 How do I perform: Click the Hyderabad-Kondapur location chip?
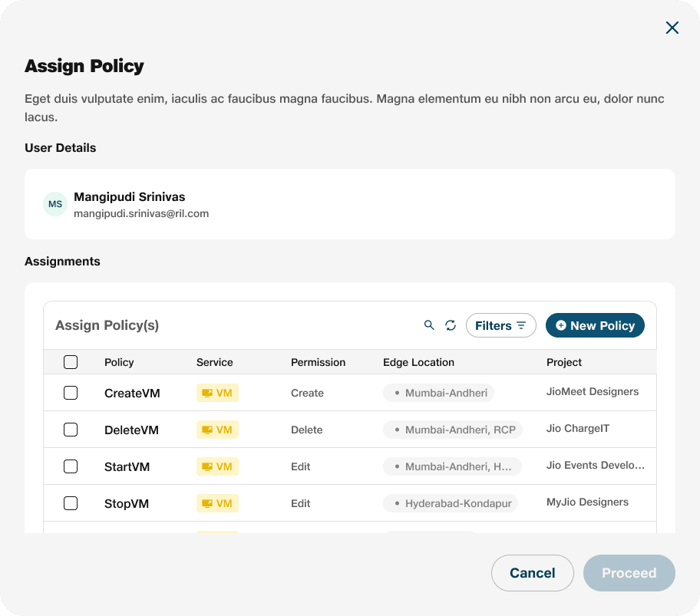pyautogui.click(x=451, y=503)
